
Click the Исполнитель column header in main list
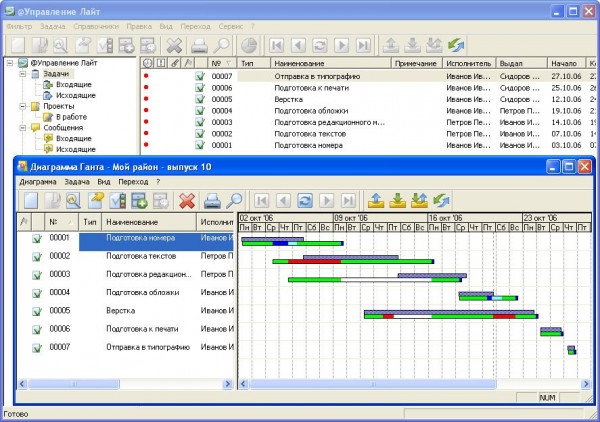point(469,63)
